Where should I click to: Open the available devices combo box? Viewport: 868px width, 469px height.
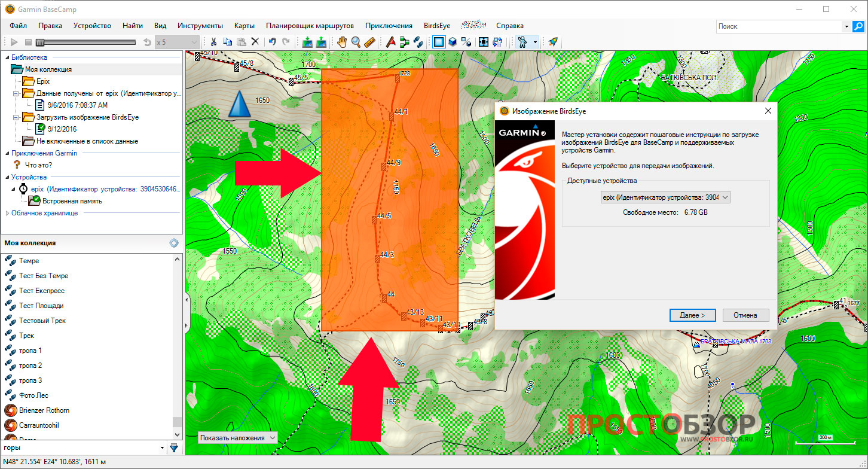coord(665,197)
